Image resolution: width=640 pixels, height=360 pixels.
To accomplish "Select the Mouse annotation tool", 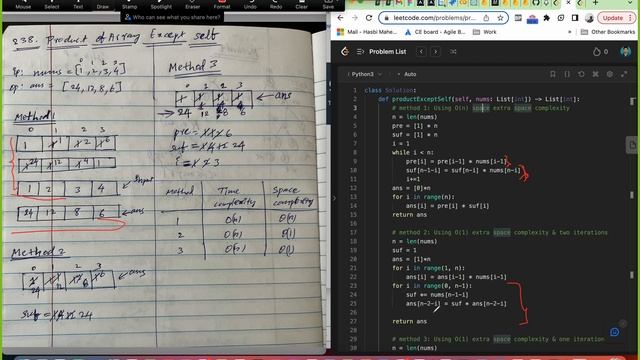I will pos(23,4).
